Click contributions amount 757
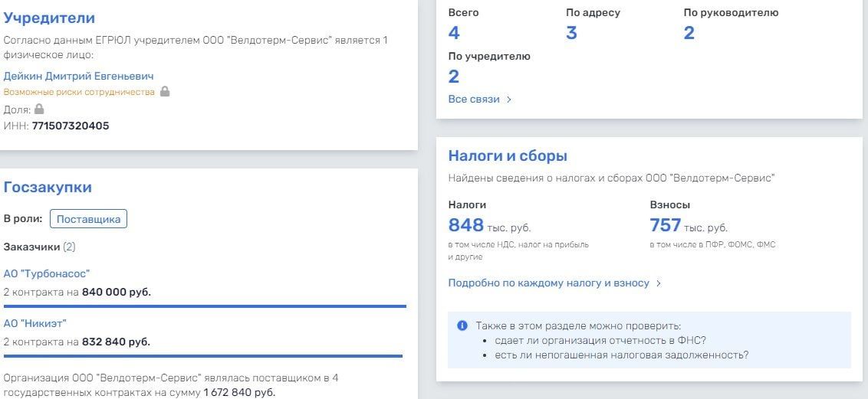 click(666, 225)
